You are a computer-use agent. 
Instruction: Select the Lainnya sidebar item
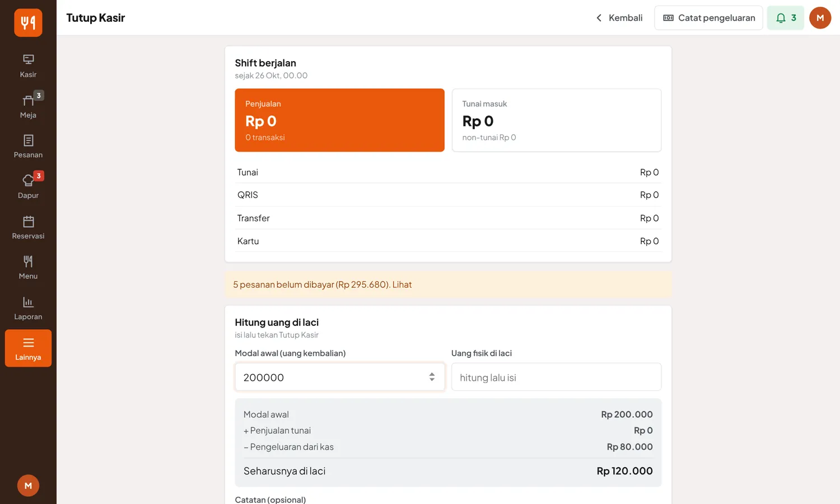[28, 348]
